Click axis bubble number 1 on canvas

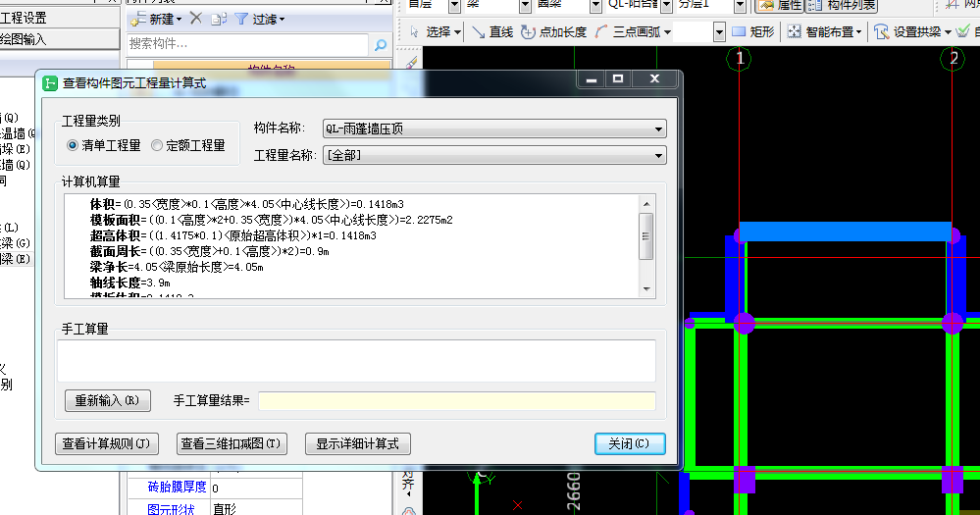point(740,59)
